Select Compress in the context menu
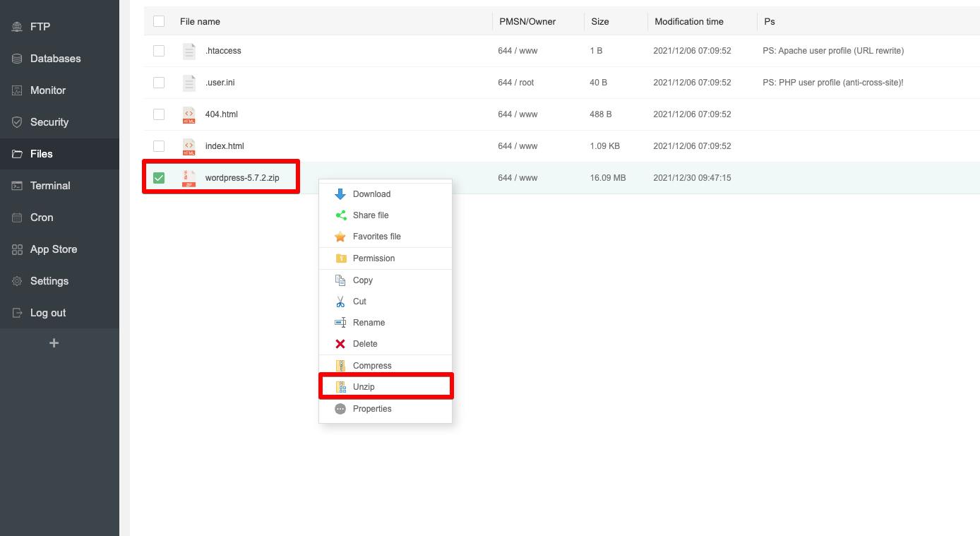 click(386, 366)
